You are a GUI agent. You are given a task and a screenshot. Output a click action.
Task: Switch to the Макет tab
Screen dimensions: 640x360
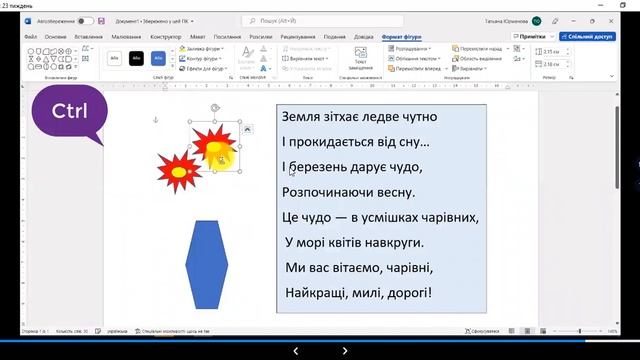tap(198, 37)
